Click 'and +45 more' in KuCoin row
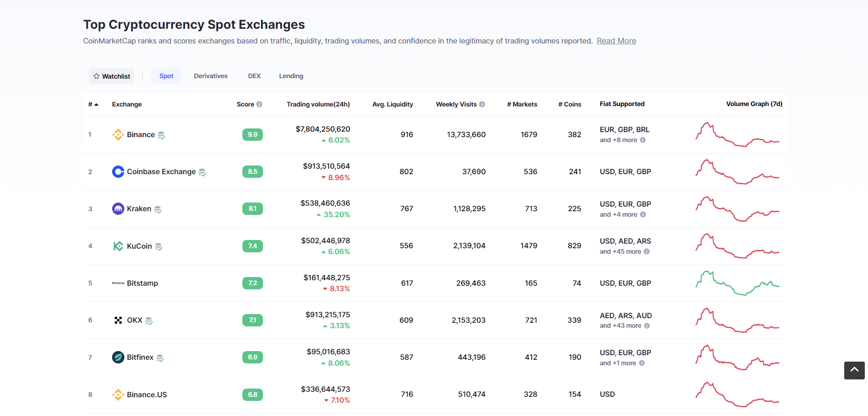 [x=621, y=251]
